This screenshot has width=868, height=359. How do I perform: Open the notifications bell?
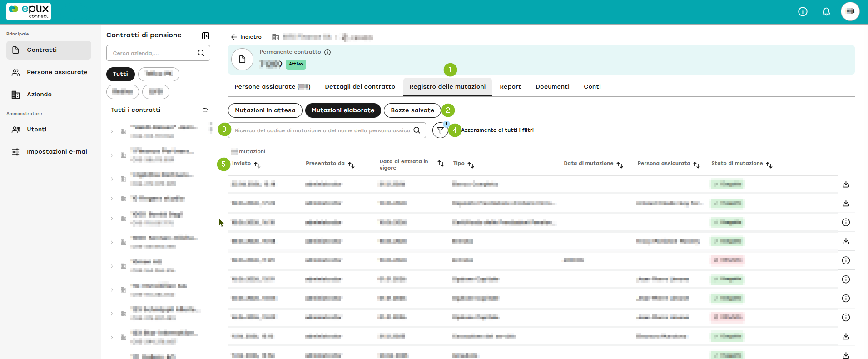[x=826, y=12]
